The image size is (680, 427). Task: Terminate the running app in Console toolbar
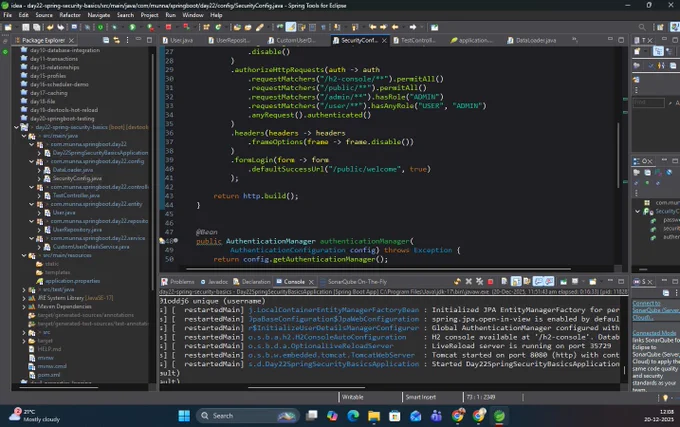click(490, 282)
